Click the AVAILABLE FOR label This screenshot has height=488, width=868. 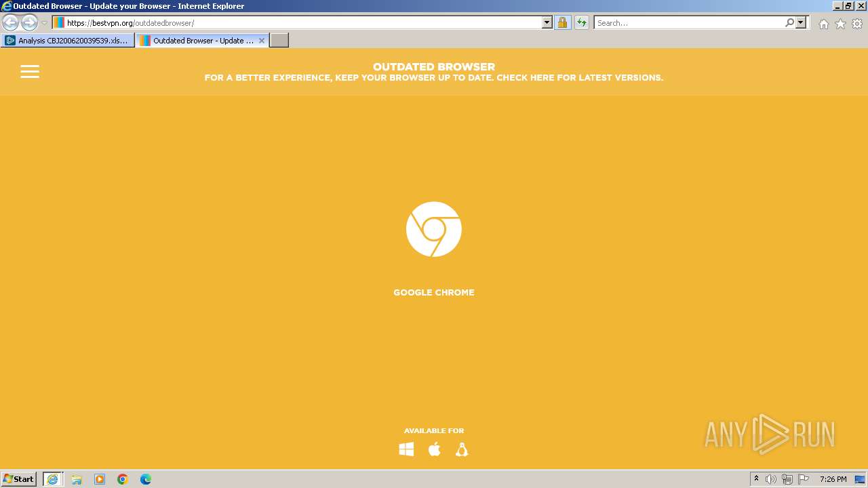434,431
